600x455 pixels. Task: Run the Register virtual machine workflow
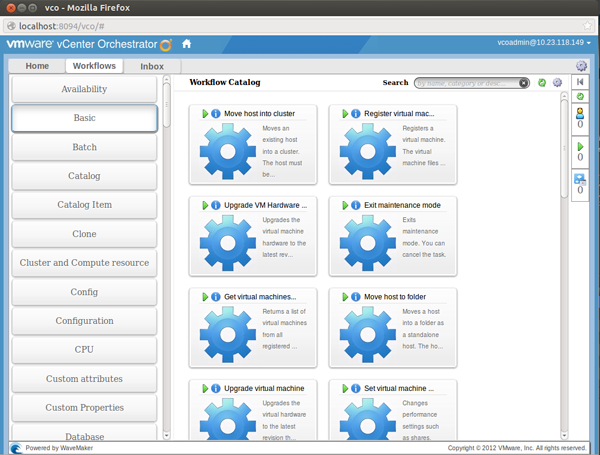point(345,114)
